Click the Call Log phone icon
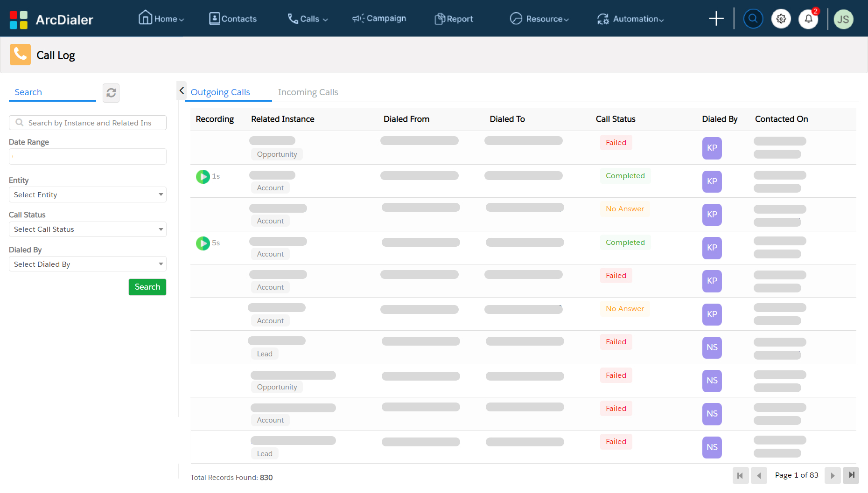Viewport: 868px width, 493px height. (20, 55)
